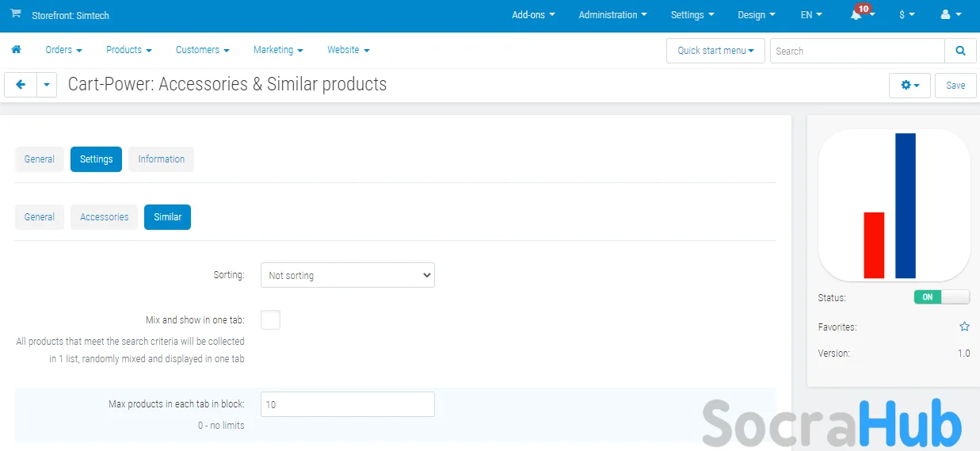This screenshot has height=451, width=980.
Task: Click the search magnifier icon button
Action: point(960,51)
